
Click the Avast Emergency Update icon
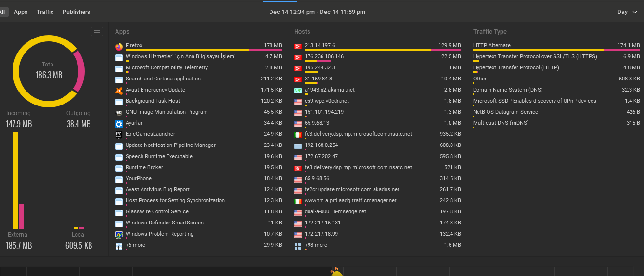click(x=119, y=91)
